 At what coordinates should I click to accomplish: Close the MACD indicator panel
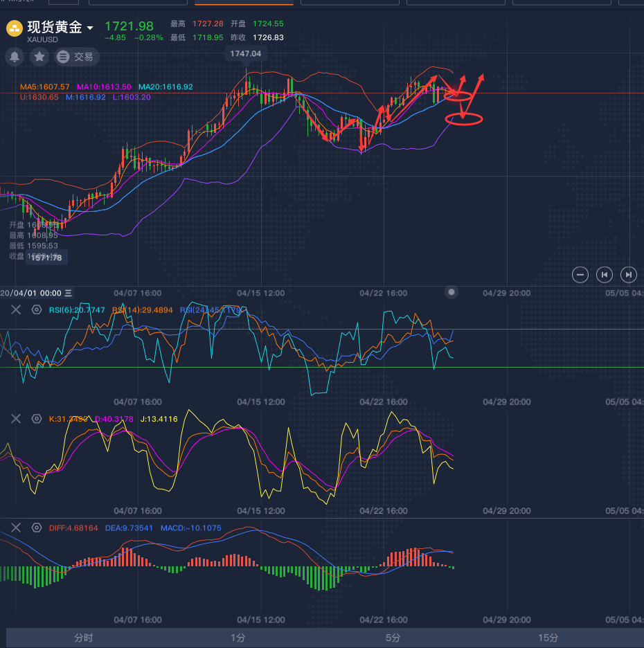16,528
